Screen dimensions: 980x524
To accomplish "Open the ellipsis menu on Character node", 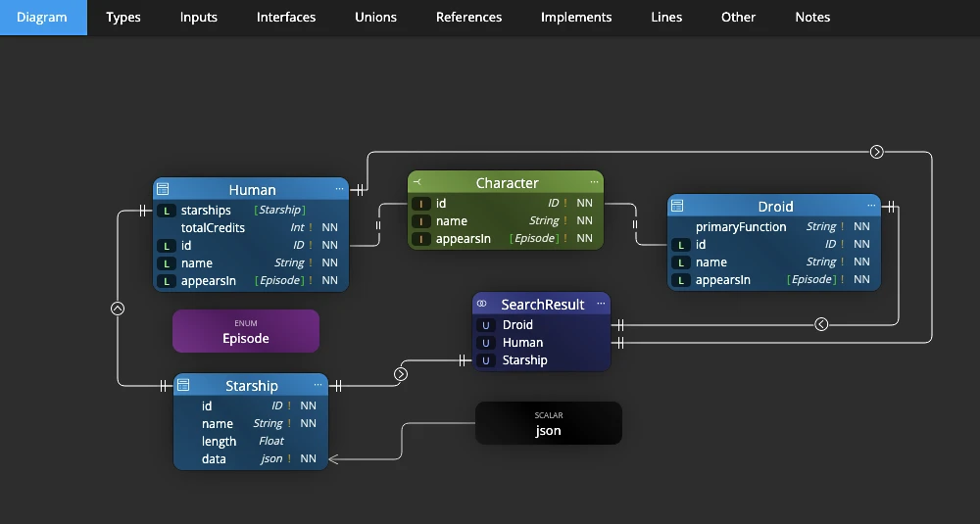I will click(595, 182).
